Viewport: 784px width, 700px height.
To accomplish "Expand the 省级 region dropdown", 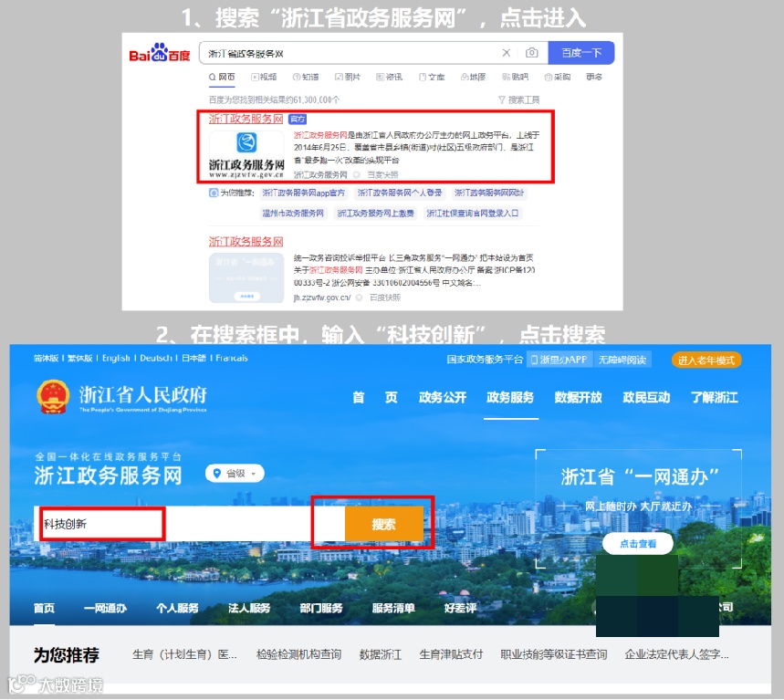I will pos(235,474).
